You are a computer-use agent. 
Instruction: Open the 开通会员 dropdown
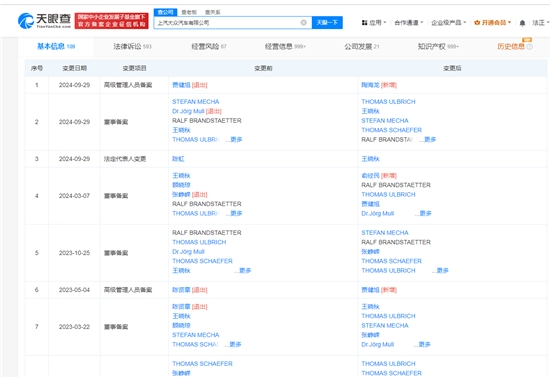click(x=492, y=23)
